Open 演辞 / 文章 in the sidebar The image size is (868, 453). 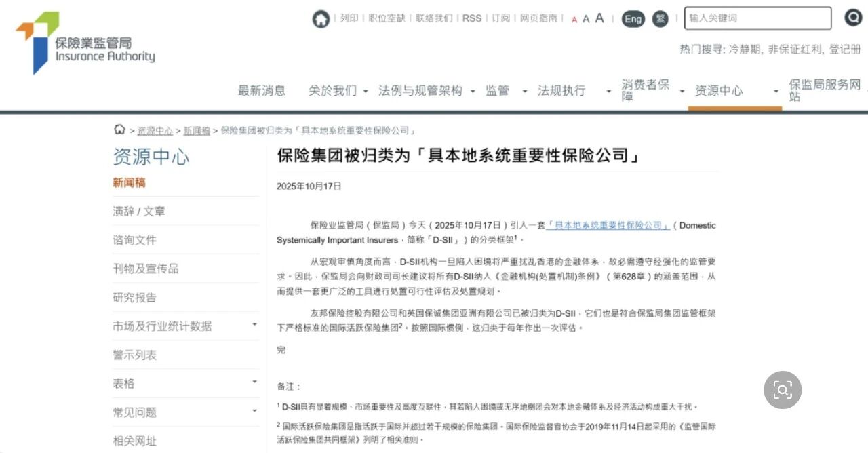click(x=139, y=212)
